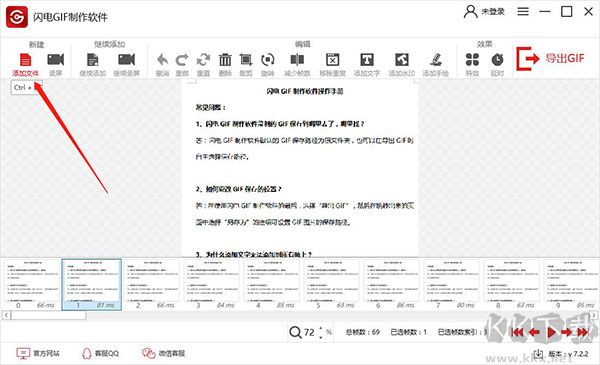Click the zoom magnifier icon
Viewport: 600px width, 365px height.
click(x=295, y=332)
